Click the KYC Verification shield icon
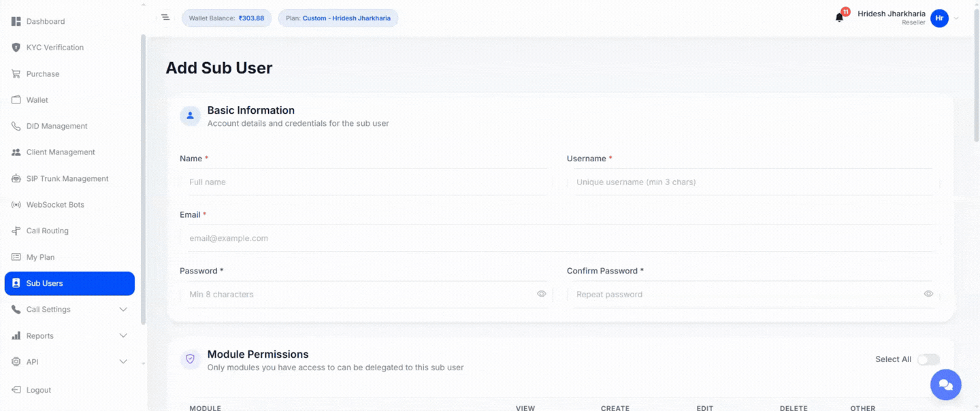Viewport: 980px width, 411px height. pos(16,48)
